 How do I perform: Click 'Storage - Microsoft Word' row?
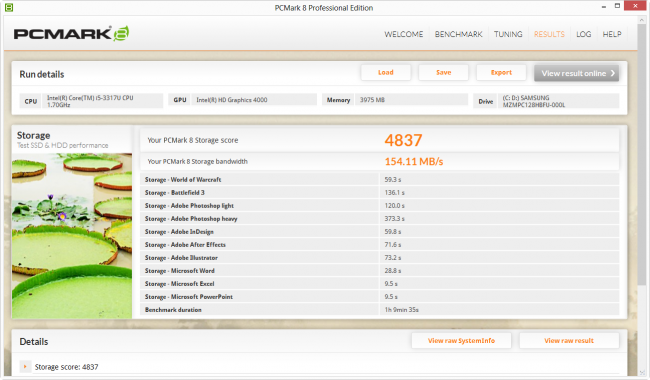379,271
